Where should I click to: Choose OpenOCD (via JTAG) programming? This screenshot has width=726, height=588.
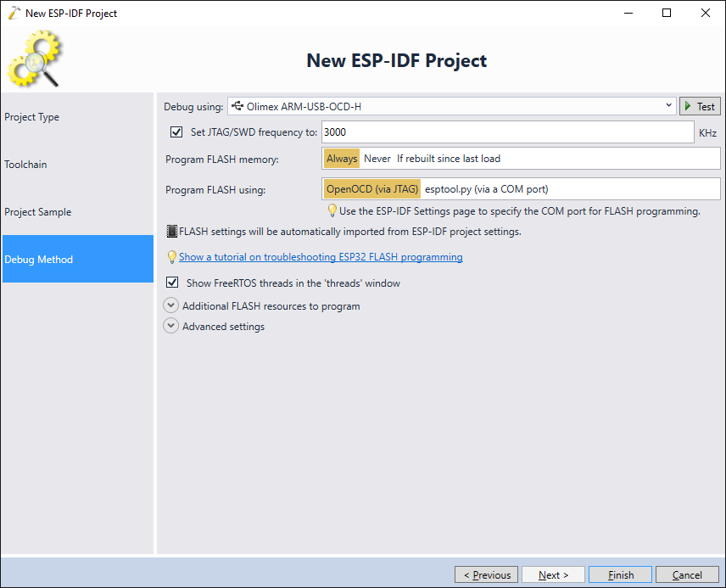tap(372, 189)
